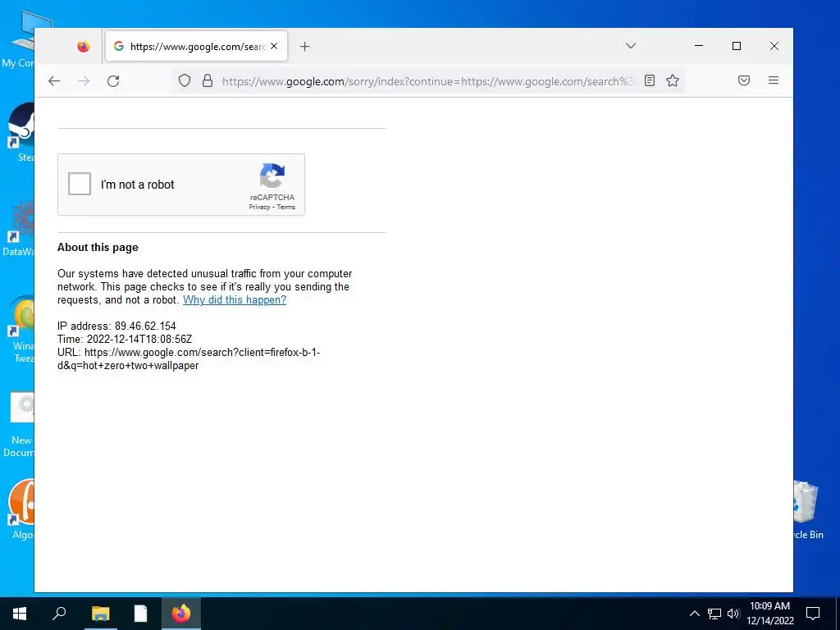840x630 pixels.
Task: Click the reCAPTCHA logo icon
Action: coord(272,176)
